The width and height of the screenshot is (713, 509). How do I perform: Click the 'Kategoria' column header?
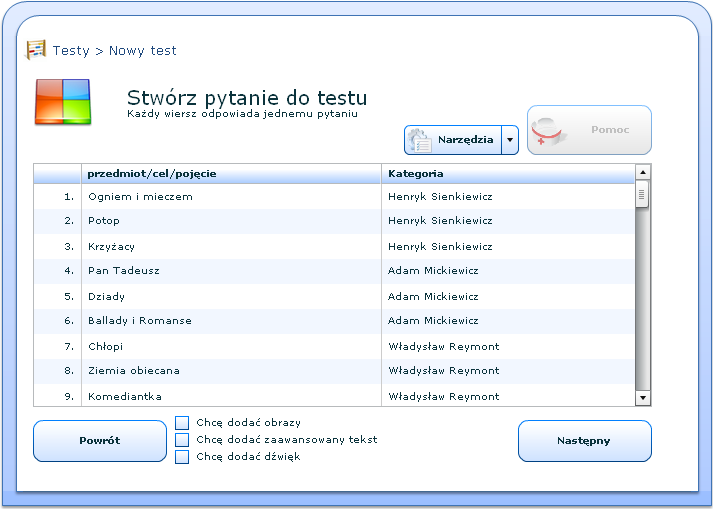[x=507, y=174]
